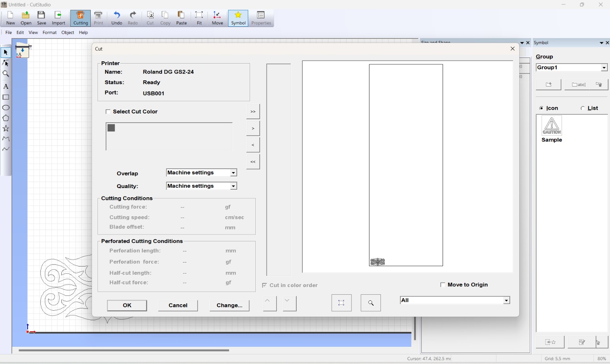Viewport: 610px width, 364px height.
Task: Click the Print toolbar icon
Action: 99,18
